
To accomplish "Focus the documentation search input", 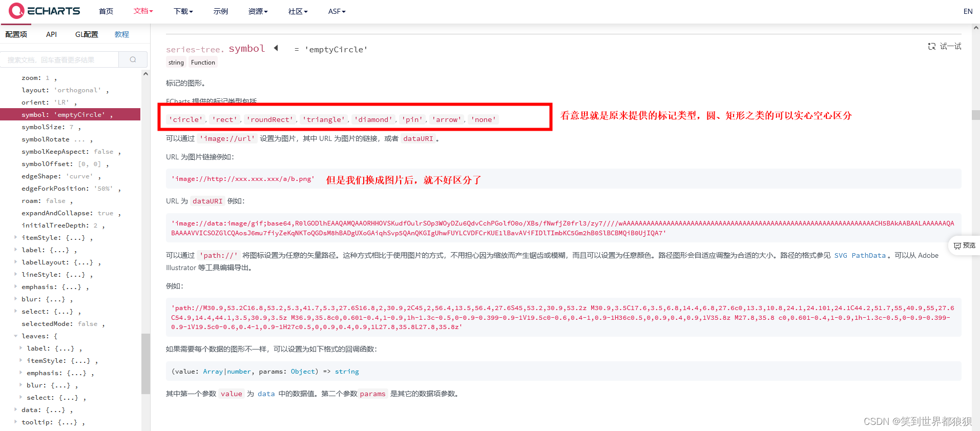I will click(x=59, y=59).
